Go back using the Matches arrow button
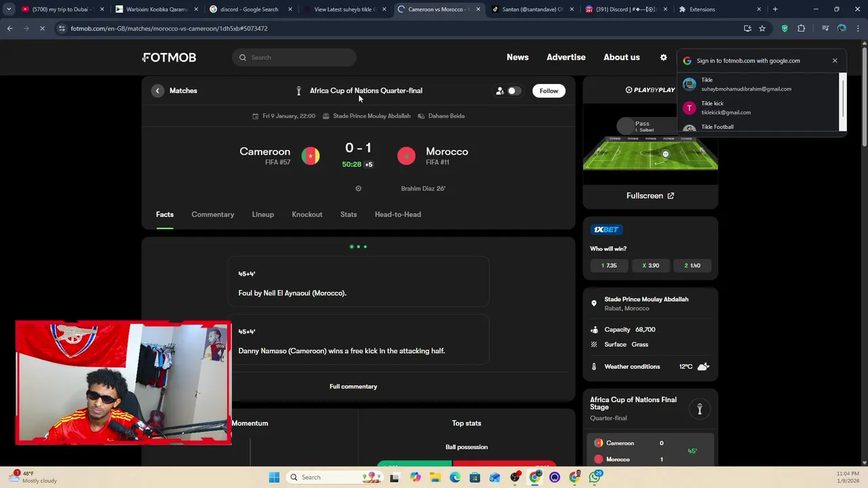 pyautogui.click(x=157, y=91)
